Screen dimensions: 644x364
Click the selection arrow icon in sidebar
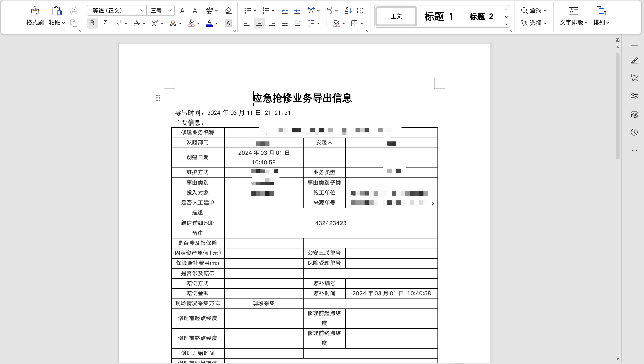[634, 78]
